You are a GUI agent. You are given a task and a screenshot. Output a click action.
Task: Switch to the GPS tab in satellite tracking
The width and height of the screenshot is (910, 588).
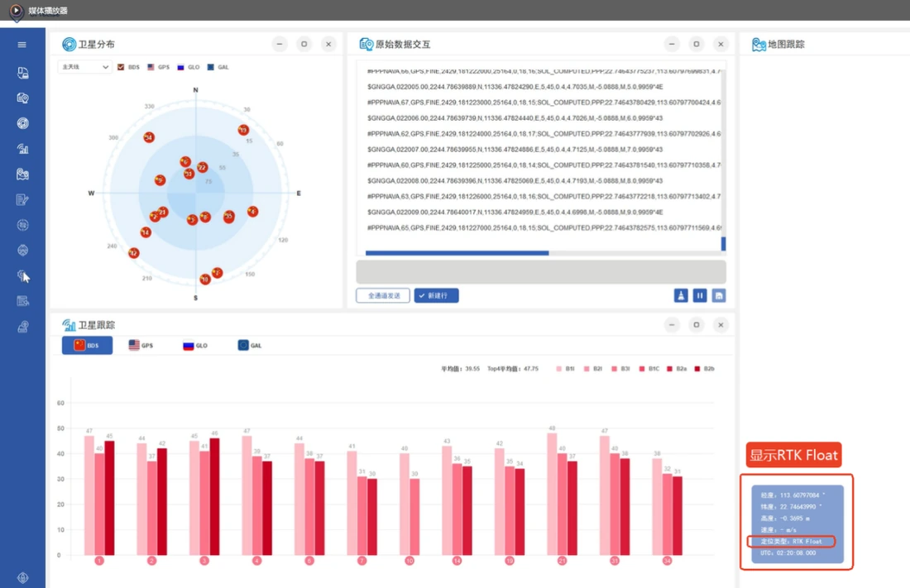(141, 346)
